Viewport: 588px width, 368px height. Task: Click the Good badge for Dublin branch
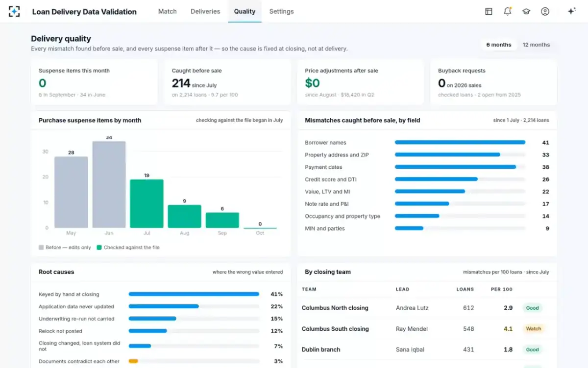click(532, 350)
